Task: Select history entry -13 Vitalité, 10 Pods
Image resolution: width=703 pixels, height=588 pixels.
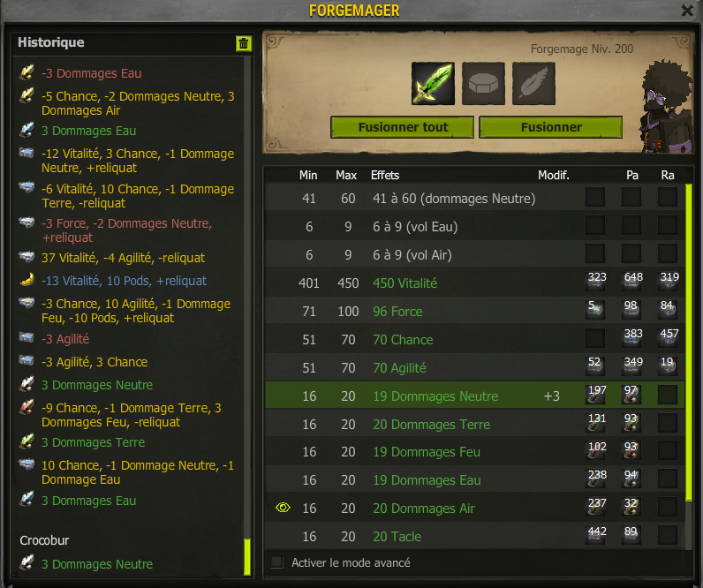Action: (124, 281)
